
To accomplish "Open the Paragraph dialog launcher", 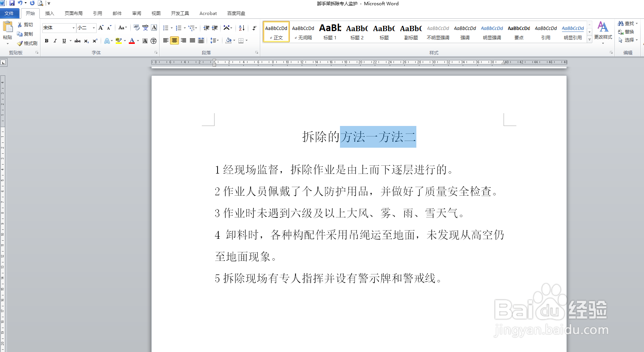I will pyautogui.click(x=257, y=52).
